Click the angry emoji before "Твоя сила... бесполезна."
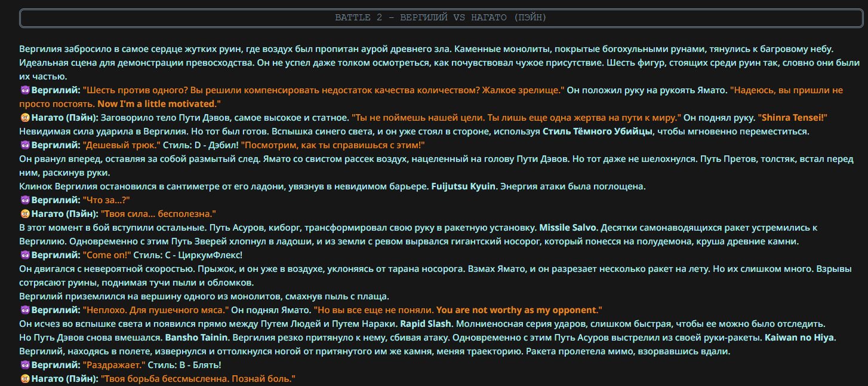The width and height of the screenshot is (868, 386). coord(25,214)
